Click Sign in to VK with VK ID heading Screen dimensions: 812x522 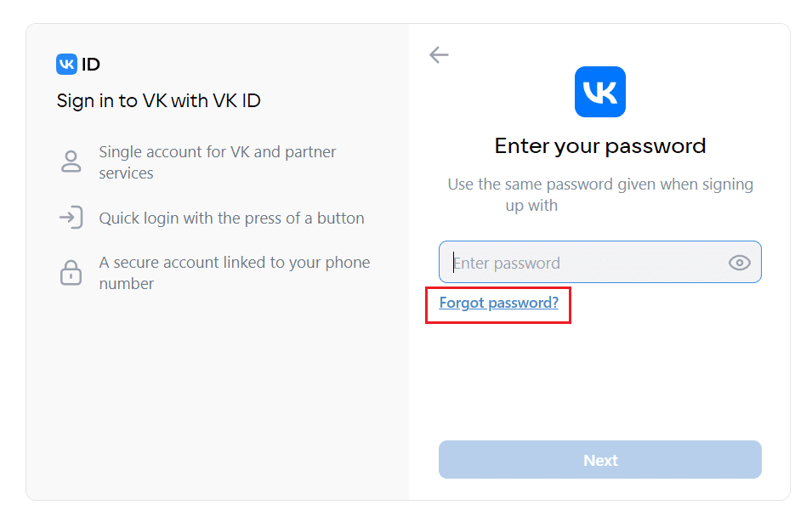click(158, 101)
